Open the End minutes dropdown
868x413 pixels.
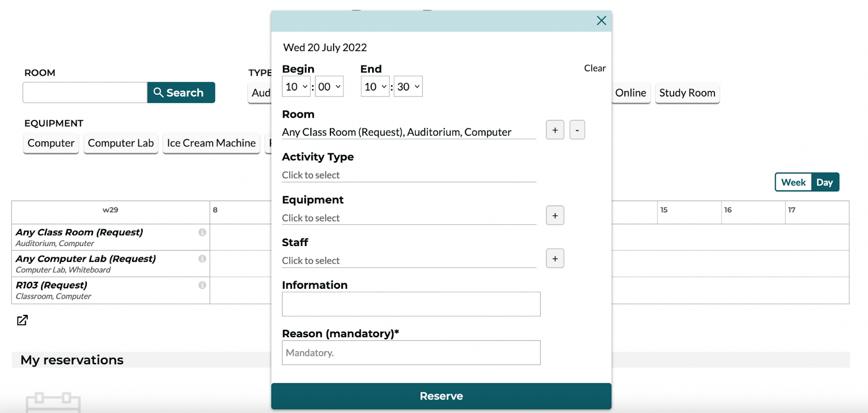point(408,87)
